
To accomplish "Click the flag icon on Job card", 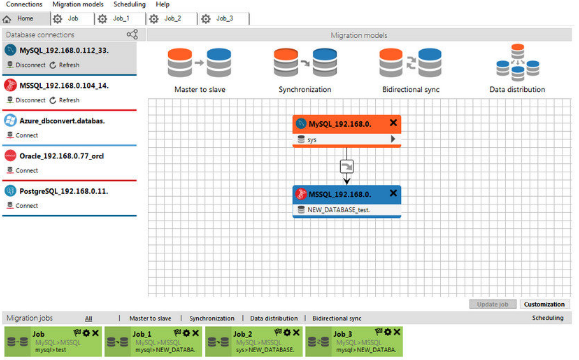I will click(77, 333).
